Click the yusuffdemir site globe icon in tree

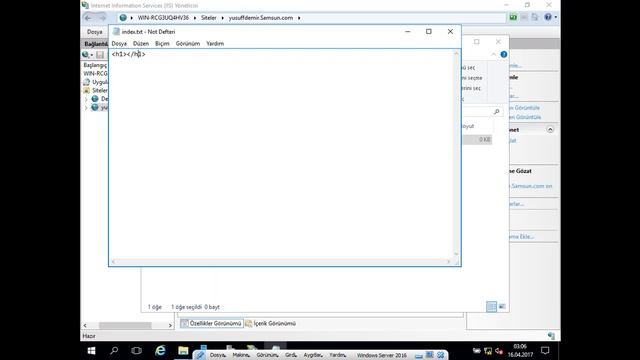click(95, 107)
